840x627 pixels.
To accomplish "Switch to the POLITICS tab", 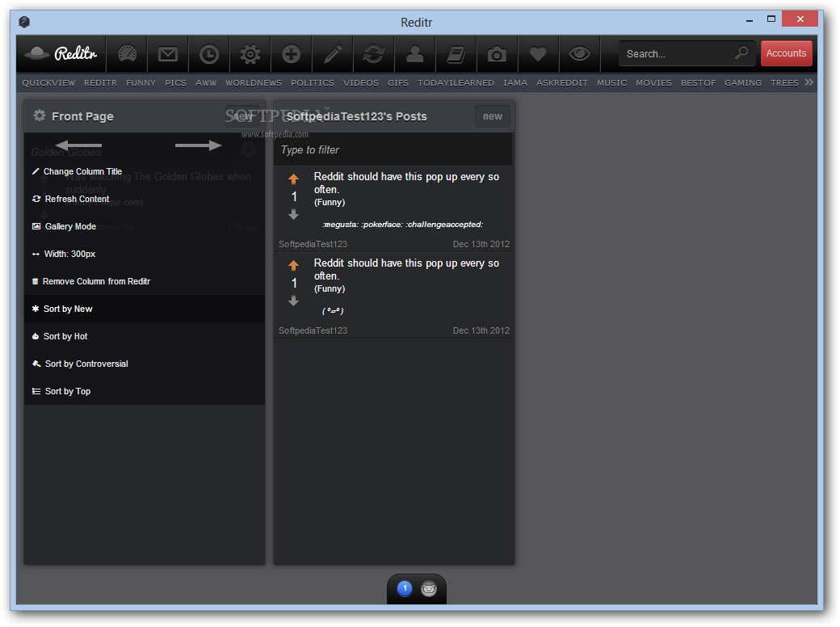I will click(x=313, y=82).
